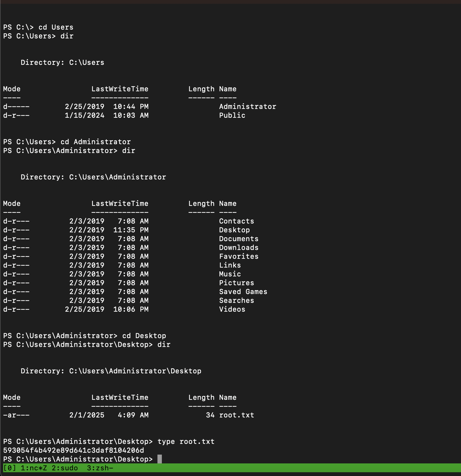
Task: Click the 10:06 PM time of Videos folder
Action: click(x=131, y=309)
